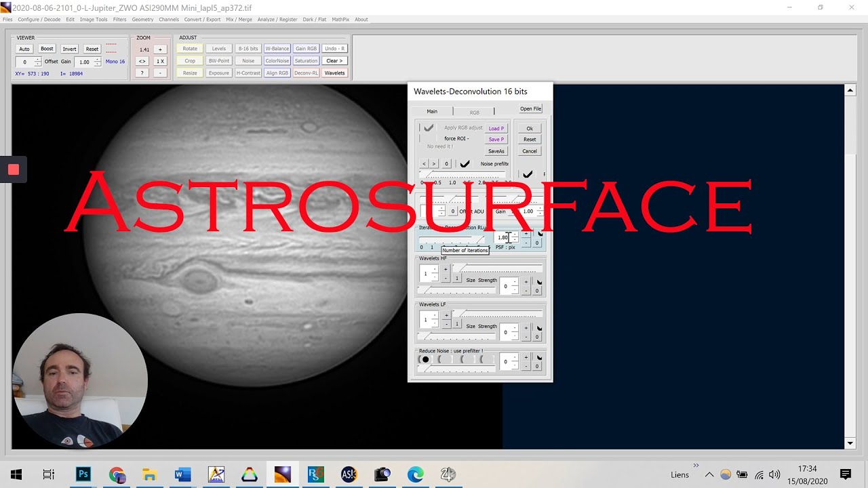This screenshot has height=488, width=868.
Task: Click the crescent icon in Wavelets LF section
Action: click(x=540, y=328)
